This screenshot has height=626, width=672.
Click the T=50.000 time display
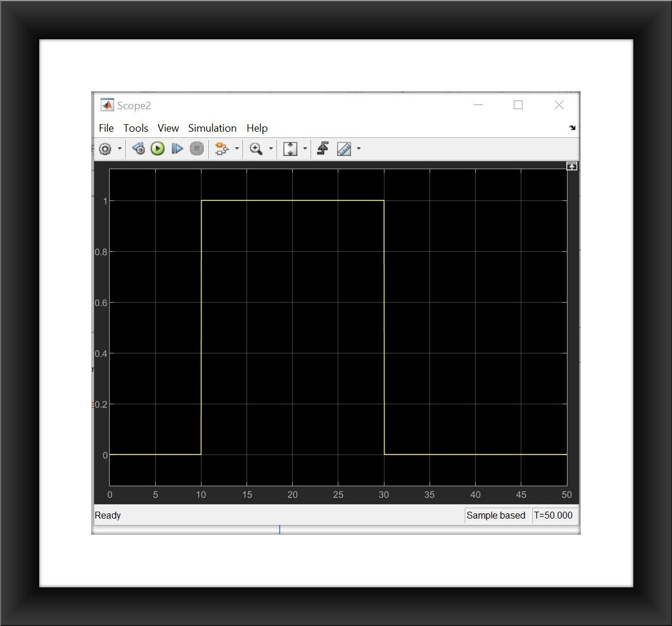[554, 515]
